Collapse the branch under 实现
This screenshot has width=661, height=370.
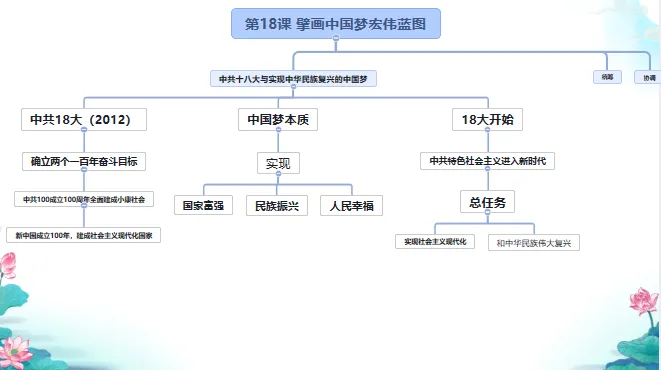[278, 174]
